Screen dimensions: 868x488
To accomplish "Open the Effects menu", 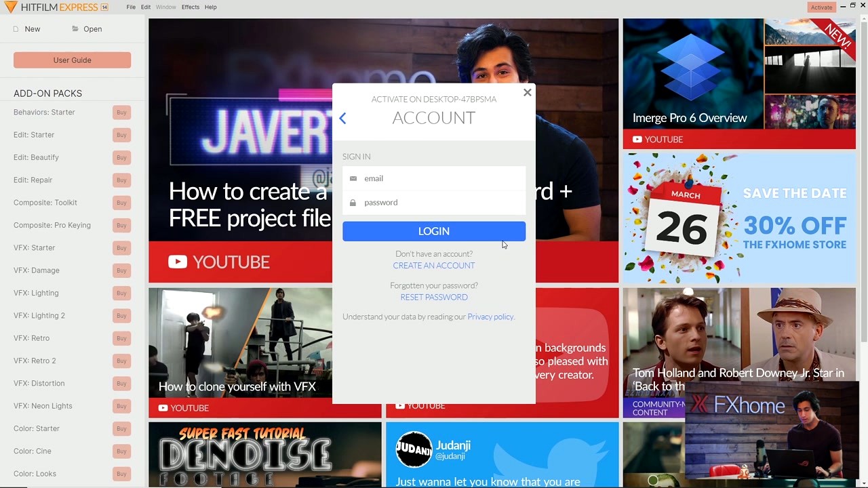I will pyautogui.click(x=190, y=7).
